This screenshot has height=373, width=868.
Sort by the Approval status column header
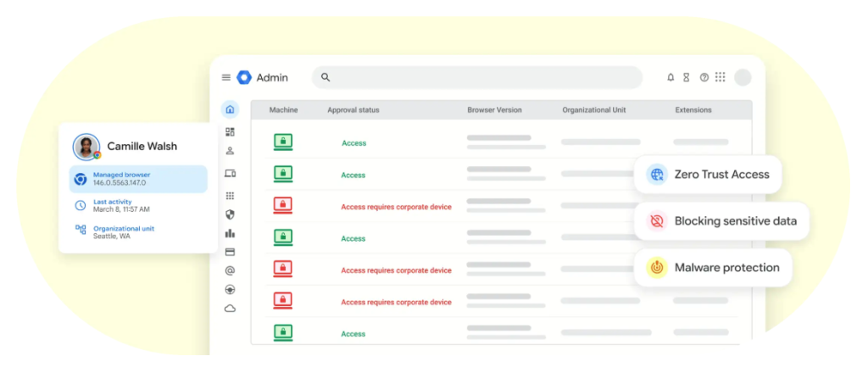pos(353,110)
